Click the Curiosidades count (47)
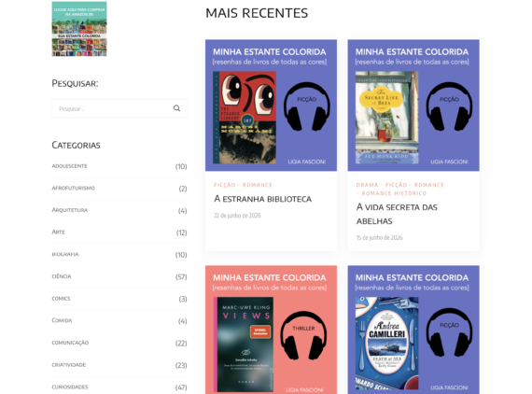Screen dimensions: 532x394 [181, 387]
